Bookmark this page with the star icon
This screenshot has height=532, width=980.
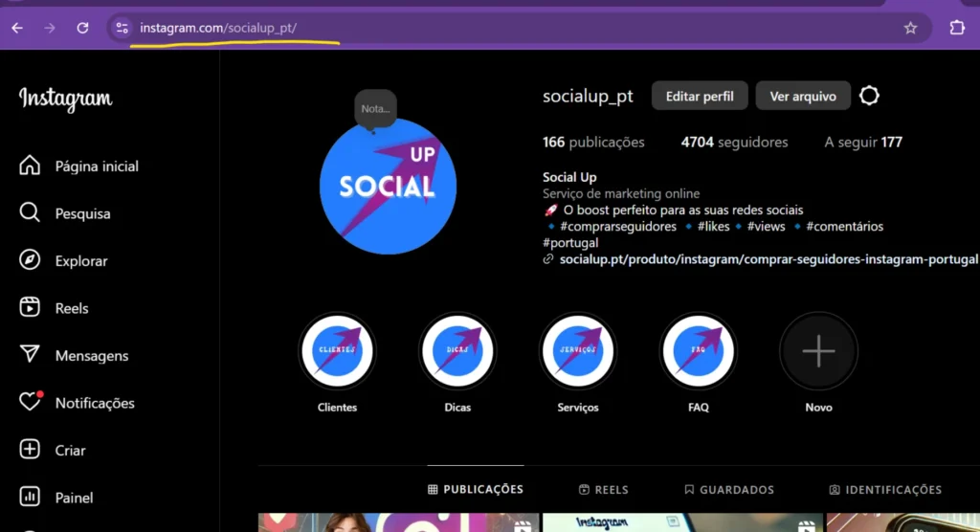coord(911,28)
